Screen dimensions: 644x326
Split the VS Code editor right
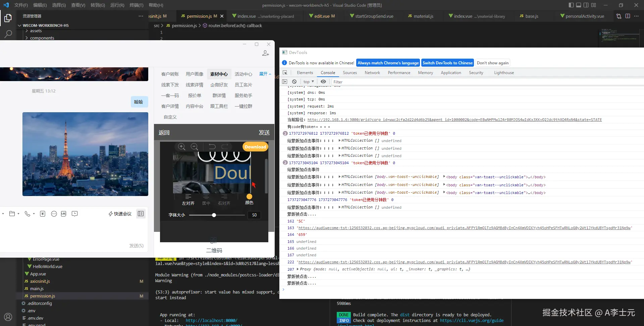coord(628,16)
